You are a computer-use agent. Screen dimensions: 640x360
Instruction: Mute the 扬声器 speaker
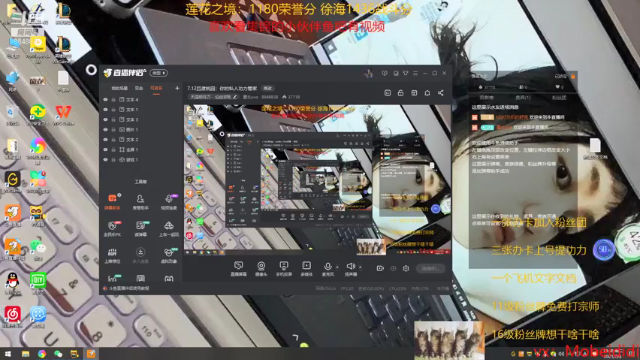tap(351, 269)
